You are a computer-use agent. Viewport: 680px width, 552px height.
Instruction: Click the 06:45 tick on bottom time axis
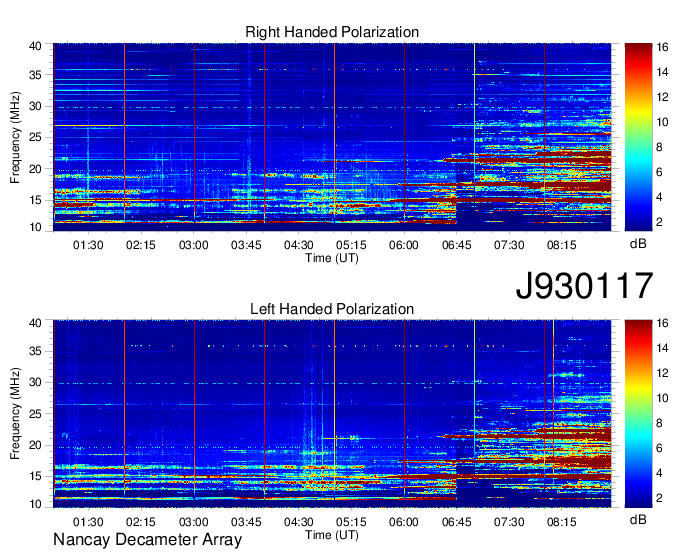(x=457, y=522)
